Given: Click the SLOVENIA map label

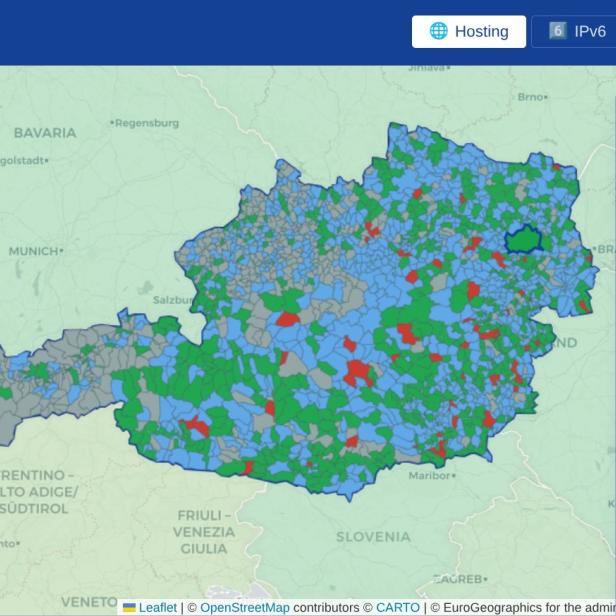Looking at the screenshot, I should 373,537.
